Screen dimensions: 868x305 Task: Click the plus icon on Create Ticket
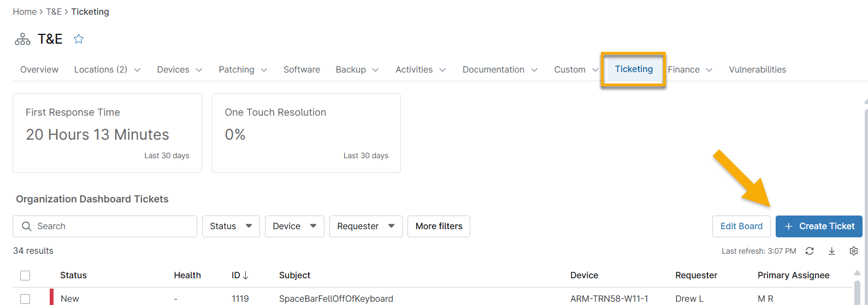coord(788,226)
